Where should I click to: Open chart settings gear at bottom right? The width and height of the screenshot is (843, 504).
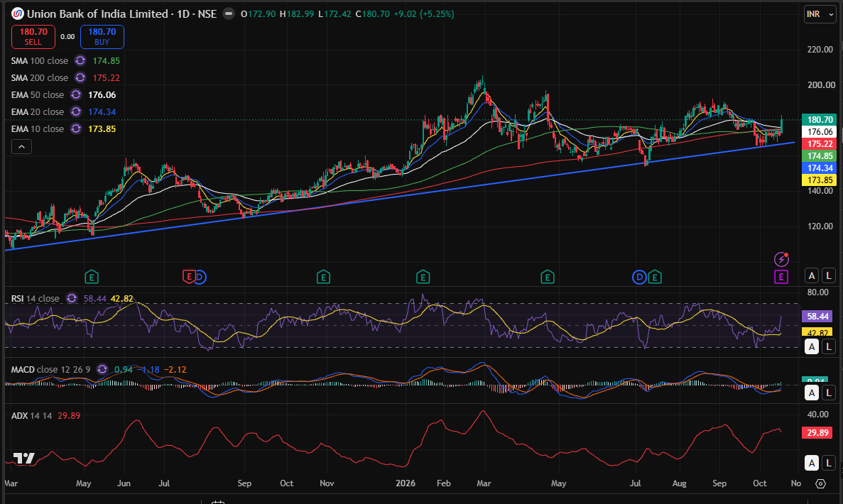pyautogui.click(x=820, y=483)
